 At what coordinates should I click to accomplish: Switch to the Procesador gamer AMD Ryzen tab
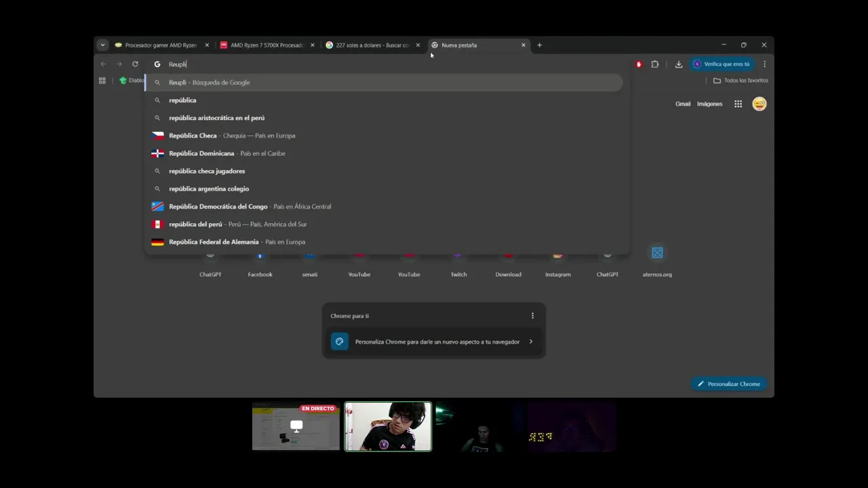[162, 45]
